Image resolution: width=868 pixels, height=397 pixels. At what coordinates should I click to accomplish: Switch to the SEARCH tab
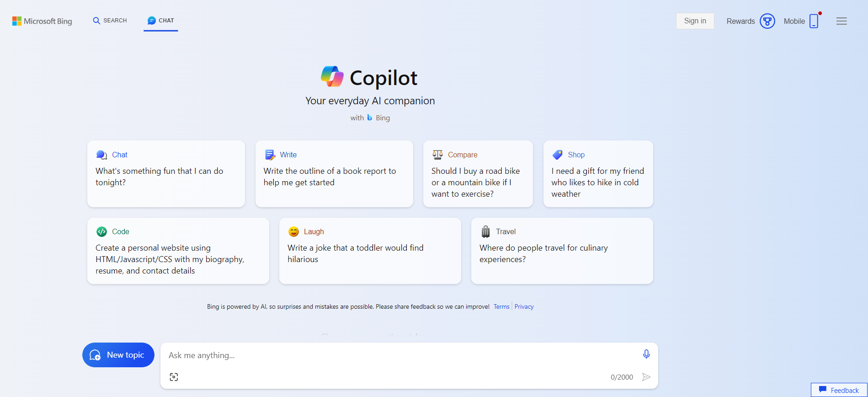coord(109,20)
